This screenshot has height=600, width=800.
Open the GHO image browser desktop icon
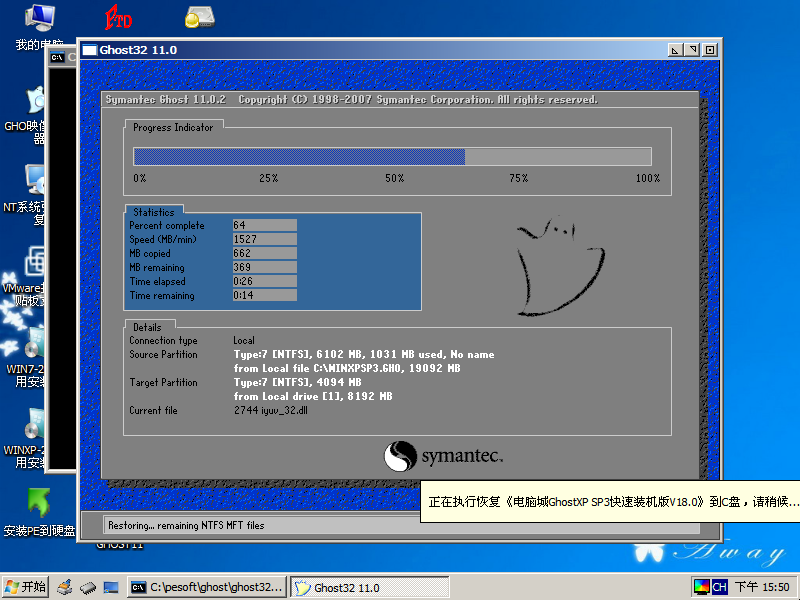click(36, 100)
